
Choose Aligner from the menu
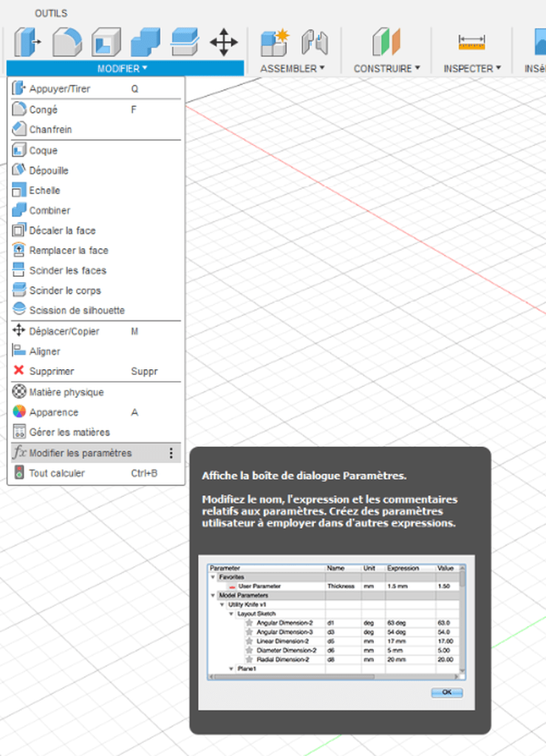[96, 351]
